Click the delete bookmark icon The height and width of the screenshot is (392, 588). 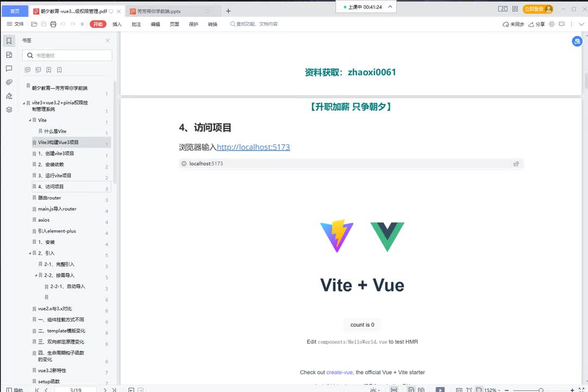pyautogui.click(x=59, y=70)
